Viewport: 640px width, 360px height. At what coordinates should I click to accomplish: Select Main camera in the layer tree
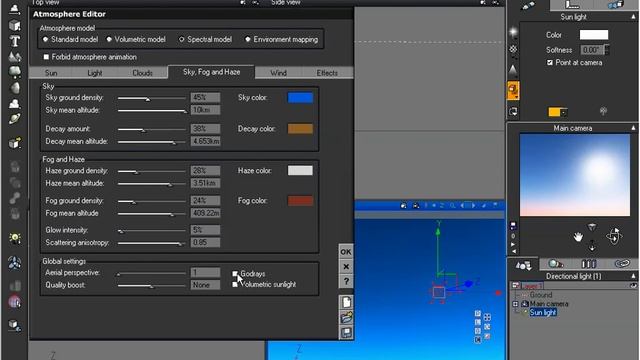pos(549,304)
